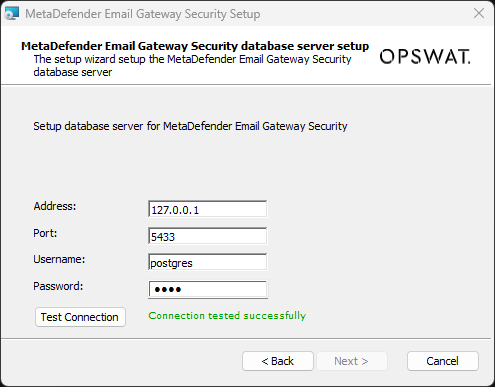
Task: Click the Address label
Action: (55, 206)
